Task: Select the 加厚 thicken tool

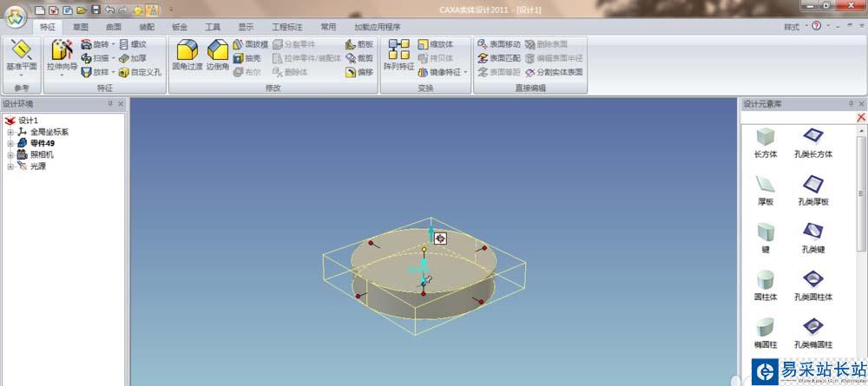Action: (132, 58)
